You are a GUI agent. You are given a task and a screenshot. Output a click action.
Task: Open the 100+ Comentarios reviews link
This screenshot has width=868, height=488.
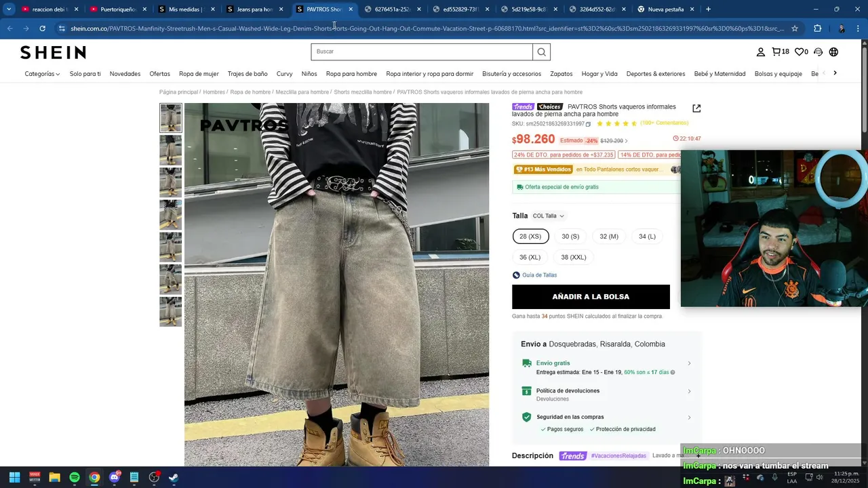tap(664, 123)
